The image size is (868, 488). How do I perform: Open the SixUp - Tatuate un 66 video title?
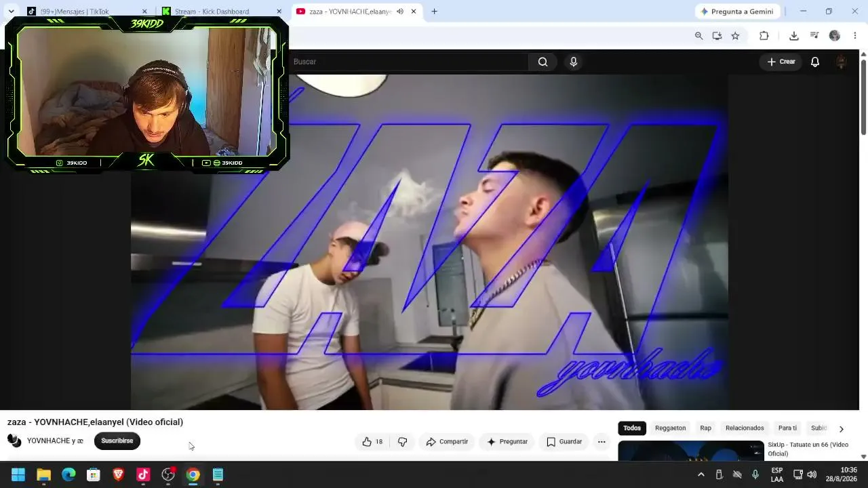coord(808,449)
